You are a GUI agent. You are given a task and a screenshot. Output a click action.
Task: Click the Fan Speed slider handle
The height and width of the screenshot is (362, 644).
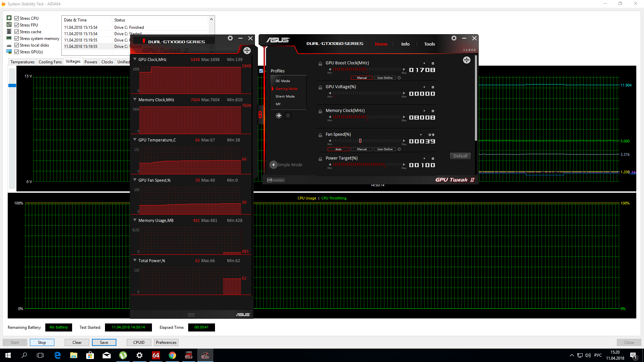click(360, 141)
